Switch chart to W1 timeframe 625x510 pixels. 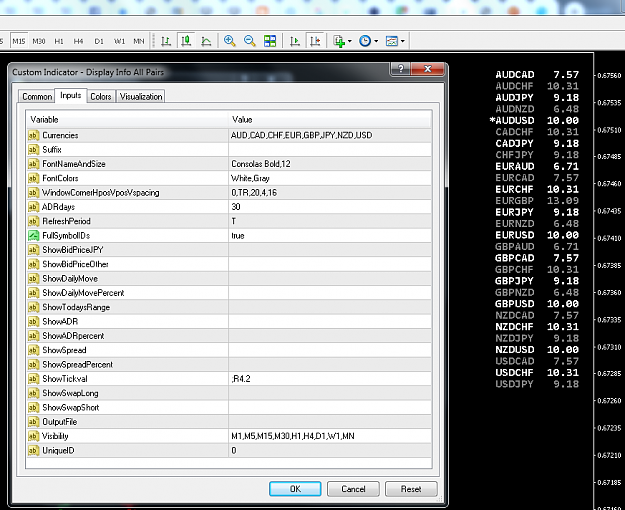click(119, 41)
